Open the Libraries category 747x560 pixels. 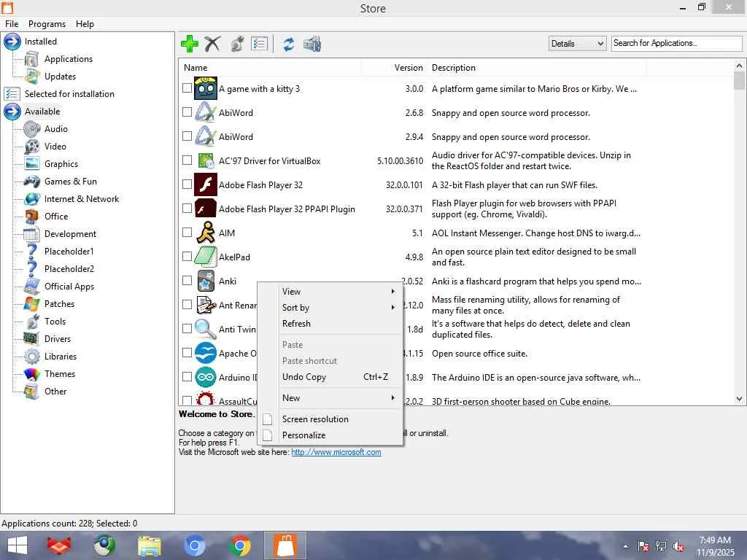pyautogui.click(x=60, y=357)
